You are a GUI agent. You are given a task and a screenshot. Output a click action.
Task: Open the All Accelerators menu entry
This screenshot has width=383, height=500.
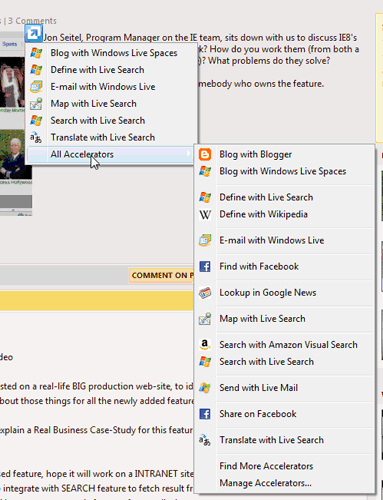[x=111, y=154]
